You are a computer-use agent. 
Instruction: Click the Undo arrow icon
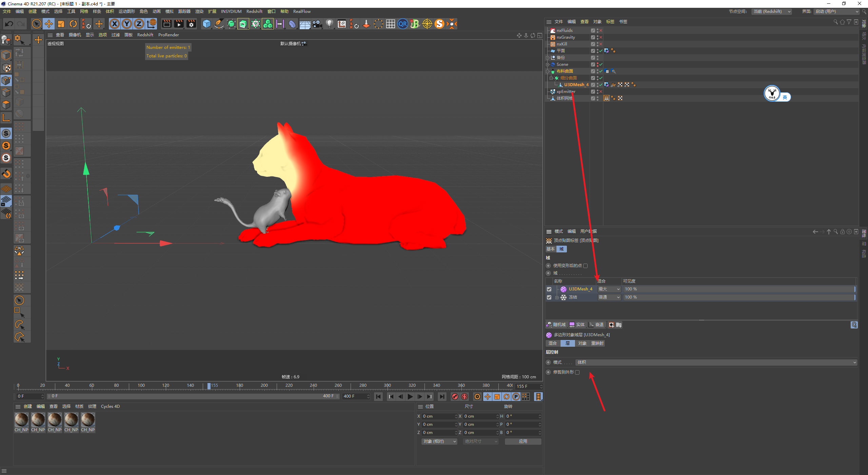(9, 24)
